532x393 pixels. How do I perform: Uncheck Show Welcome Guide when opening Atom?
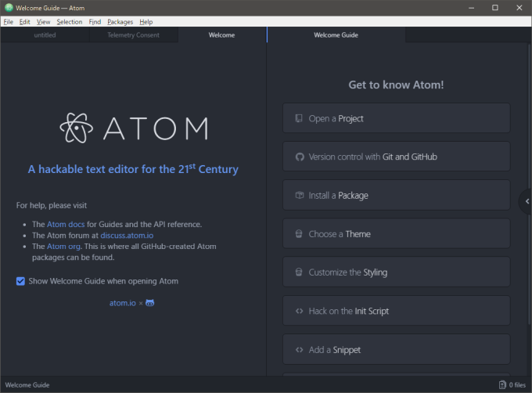[20, 281]
